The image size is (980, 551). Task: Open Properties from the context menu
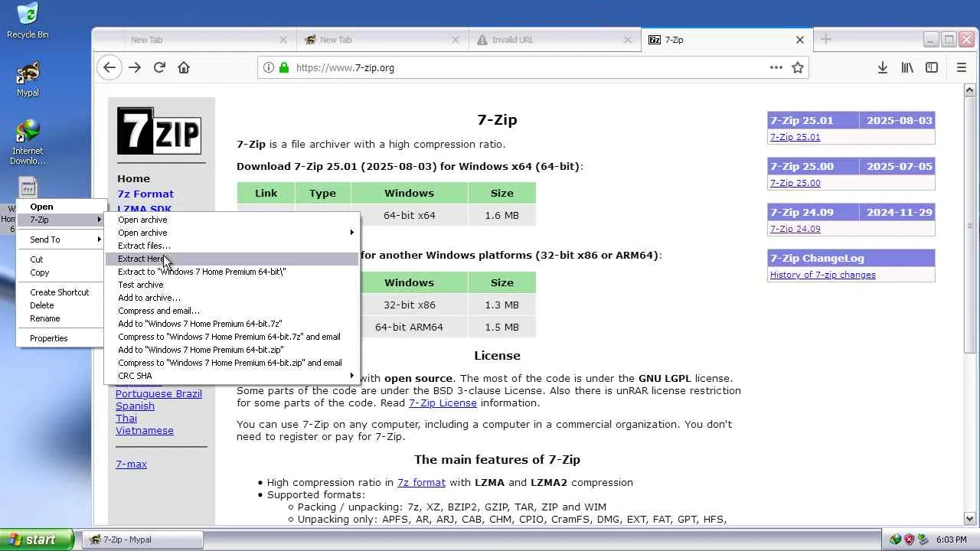pyautogui.click(x=60, y=338)
